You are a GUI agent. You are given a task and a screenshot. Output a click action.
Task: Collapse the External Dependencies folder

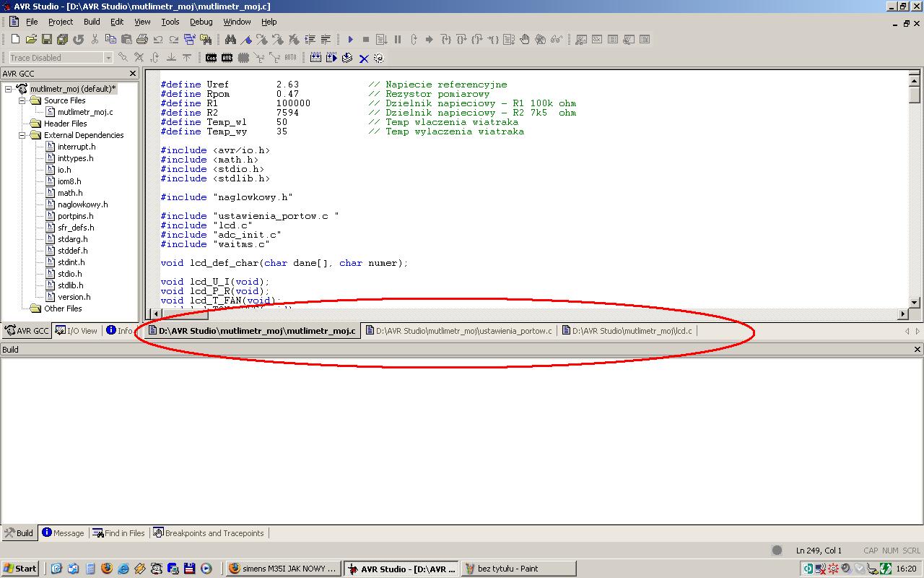pos(22,135)
